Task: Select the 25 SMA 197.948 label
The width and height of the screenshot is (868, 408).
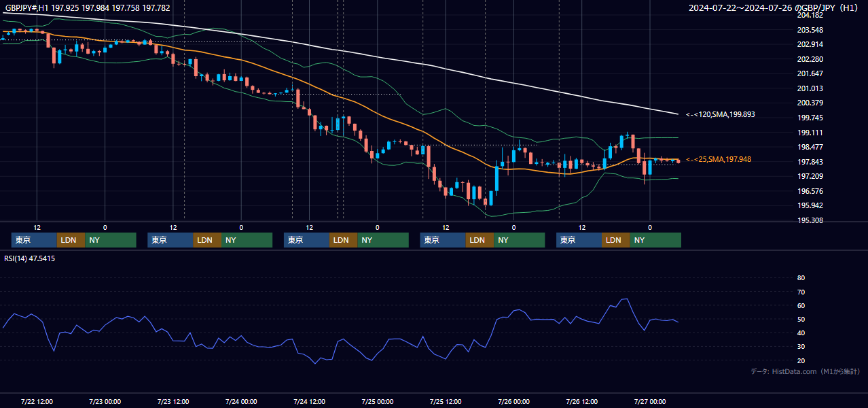Action: [719, 159]
